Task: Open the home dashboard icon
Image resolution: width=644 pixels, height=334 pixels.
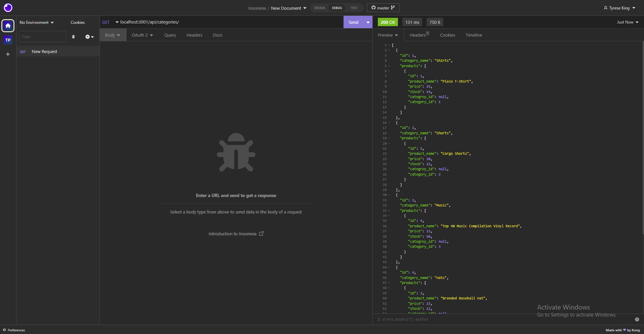Action: point(8,26)
